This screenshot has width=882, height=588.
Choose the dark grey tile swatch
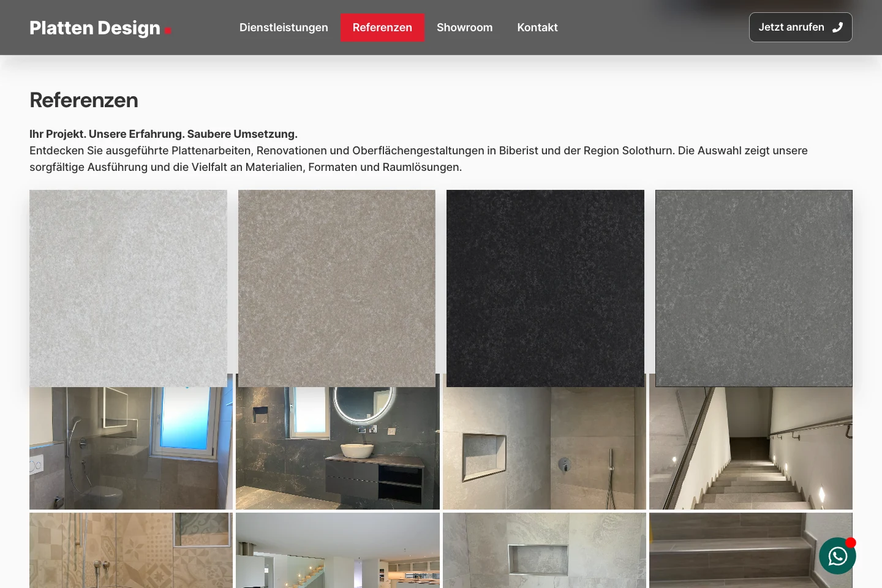[754, 288]
